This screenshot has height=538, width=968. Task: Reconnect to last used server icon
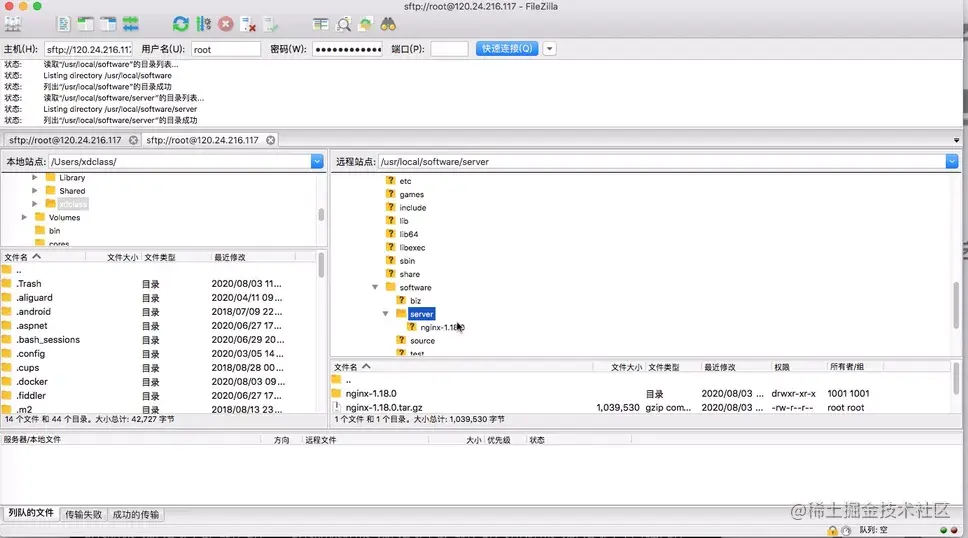(270, 24)
